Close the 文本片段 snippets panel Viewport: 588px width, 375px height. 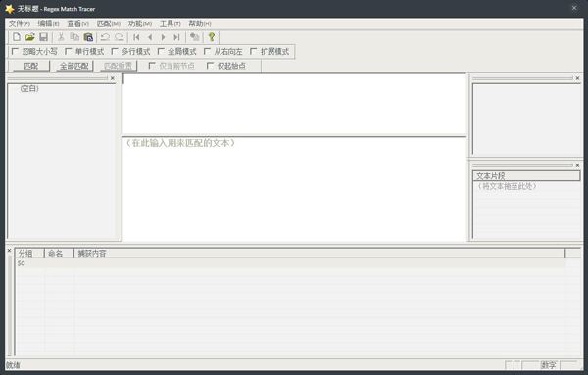point(577,165)
